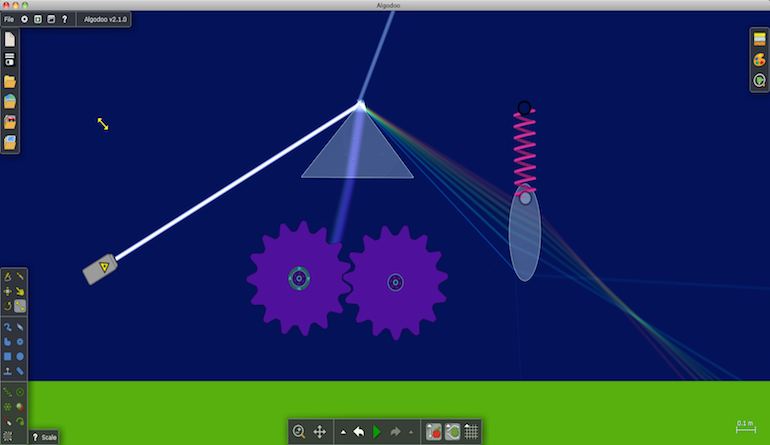Open the options gear in top bar

point(24,19)
